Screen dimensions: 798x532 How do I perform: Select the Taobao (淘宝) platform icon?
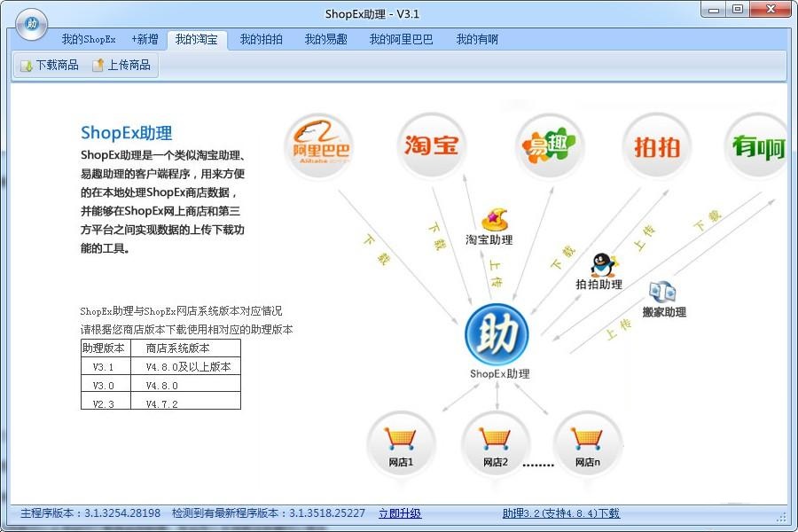[x=432, y=145]
